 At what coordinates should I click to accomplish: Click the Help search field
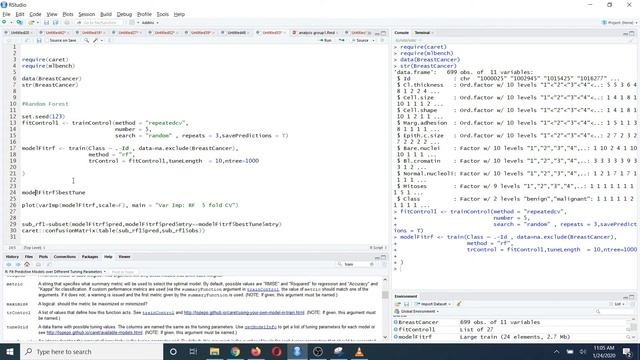[356, 264]
